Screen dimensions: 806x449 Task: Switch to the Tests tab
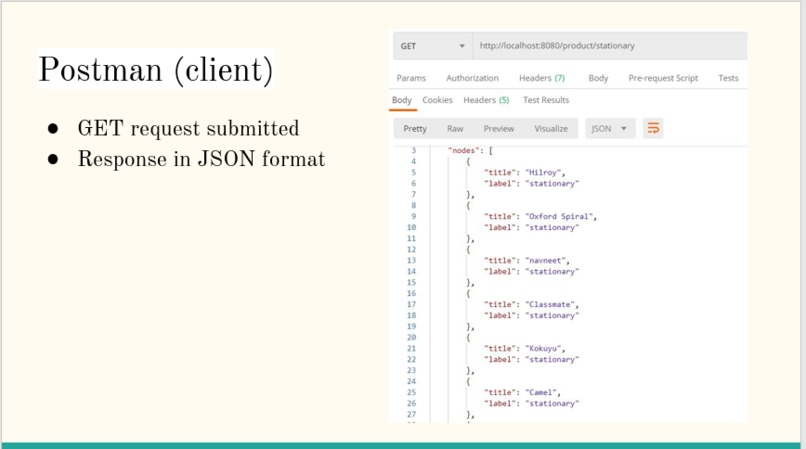pyautogui.click(x=728, y=78)
